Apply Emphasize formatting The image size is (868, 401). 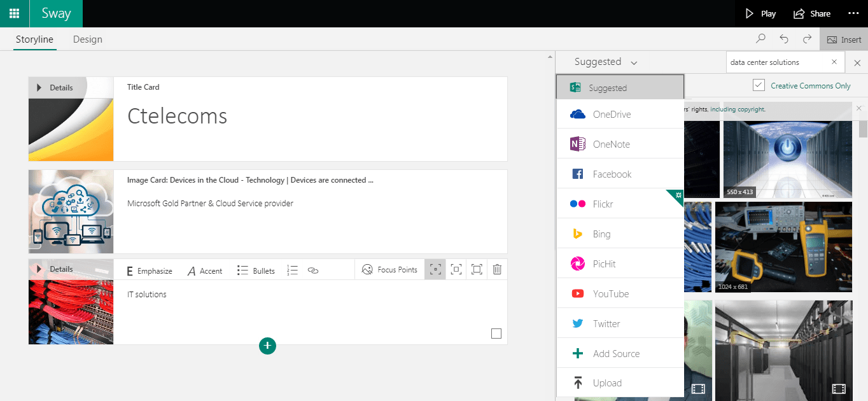click(150, 271)
